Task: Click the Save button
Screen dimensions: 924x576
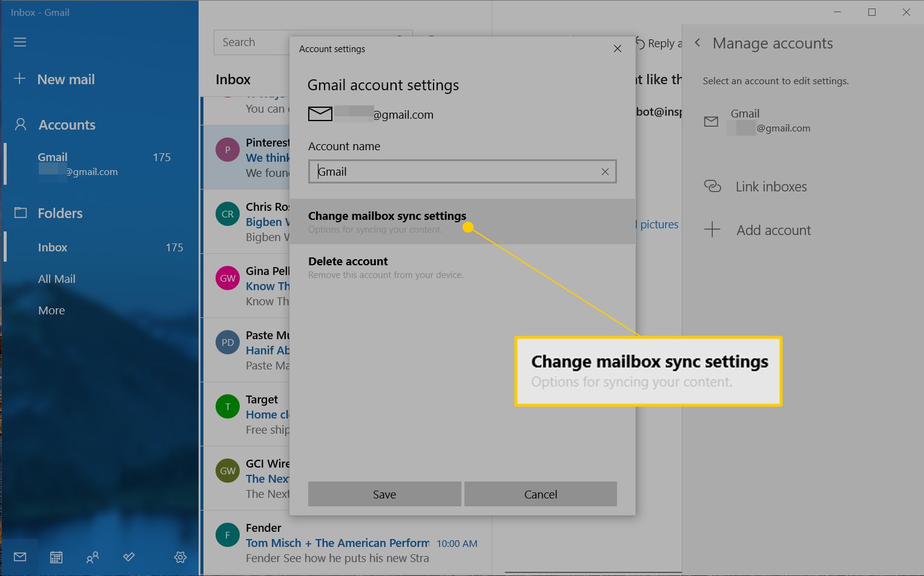Action: click(x=384, y=494)
